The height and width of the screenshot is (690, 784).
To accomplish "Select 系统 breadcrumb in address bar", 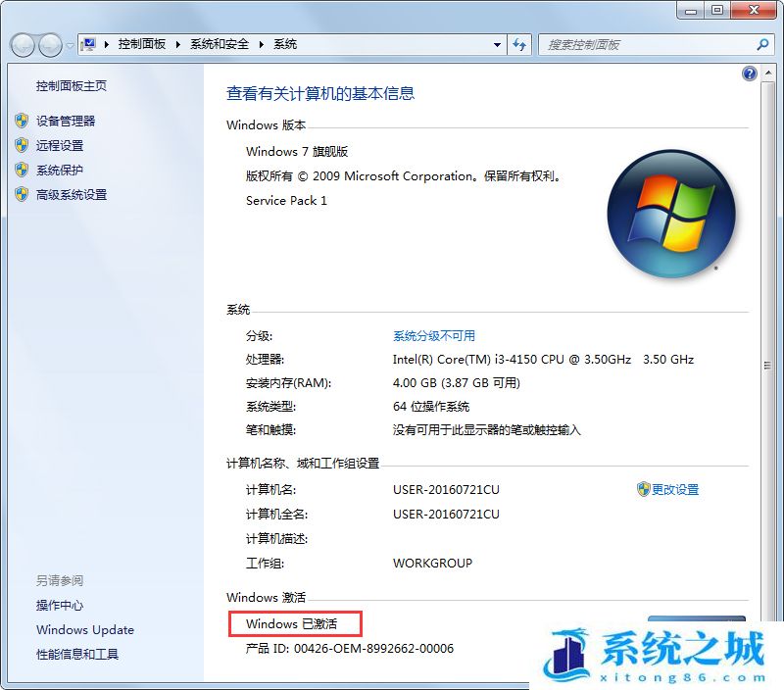I will [285, 44].
